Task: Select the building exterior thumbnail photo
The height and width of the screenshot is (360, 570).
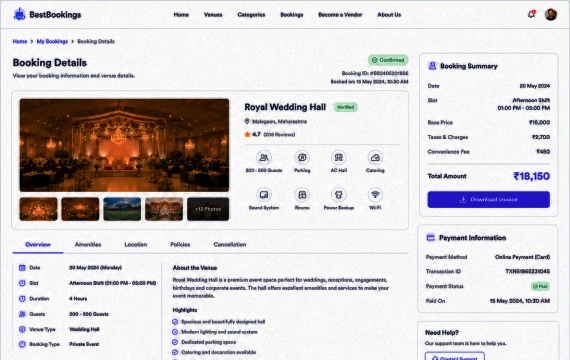Action: tap(164, 209)
